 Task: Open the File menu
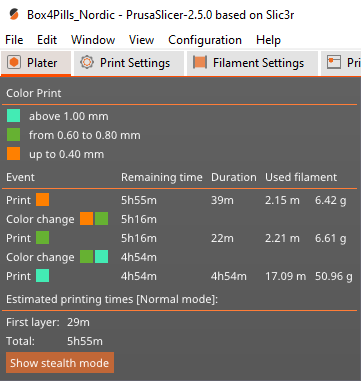[x=14, y=40]
